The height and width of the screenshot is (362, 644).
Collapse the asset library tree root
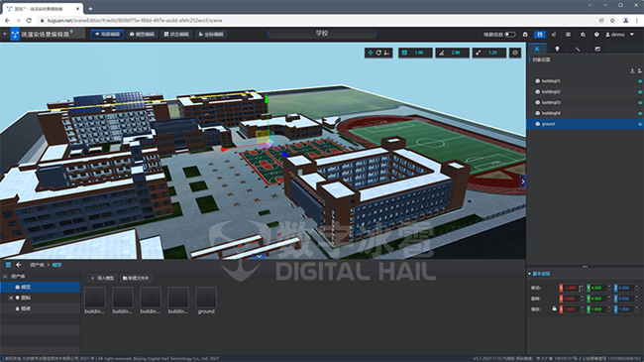click(x=5, y=277)
